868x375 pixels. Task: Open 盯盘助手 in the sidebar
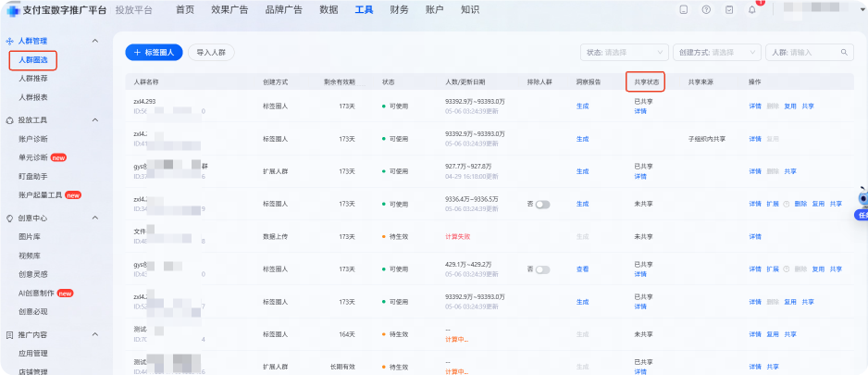(x=33, y=176)
